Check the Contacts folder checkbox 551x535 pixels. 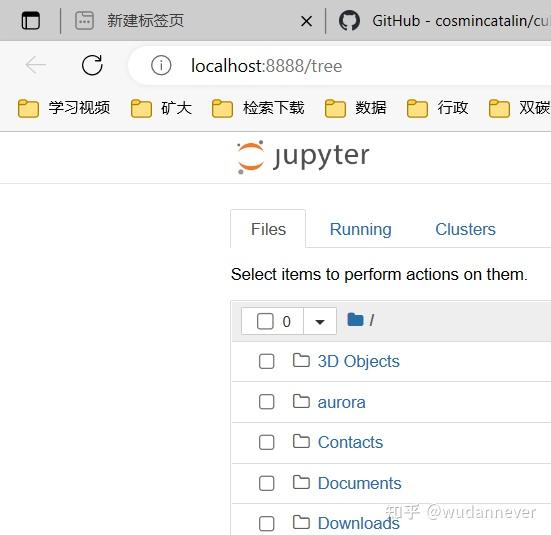(x=266, y=442)
